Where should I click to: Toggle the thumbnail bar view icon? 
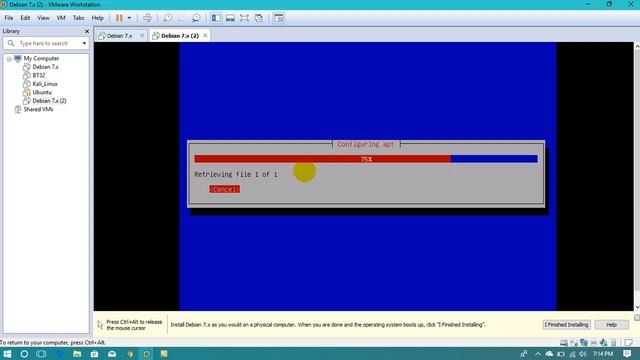coord(230,18)
